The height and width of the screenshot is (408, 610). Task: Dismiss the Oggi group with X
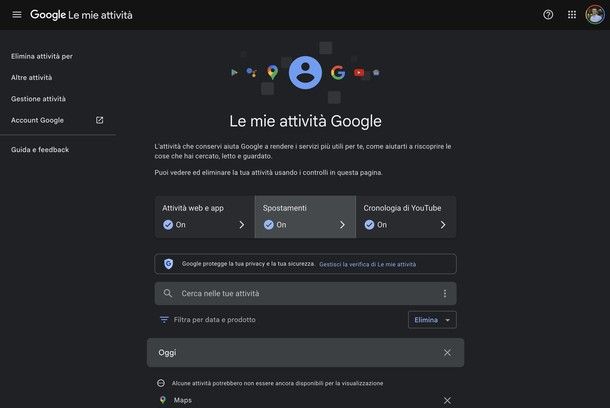pyautogui.click(x=447, y=352)
